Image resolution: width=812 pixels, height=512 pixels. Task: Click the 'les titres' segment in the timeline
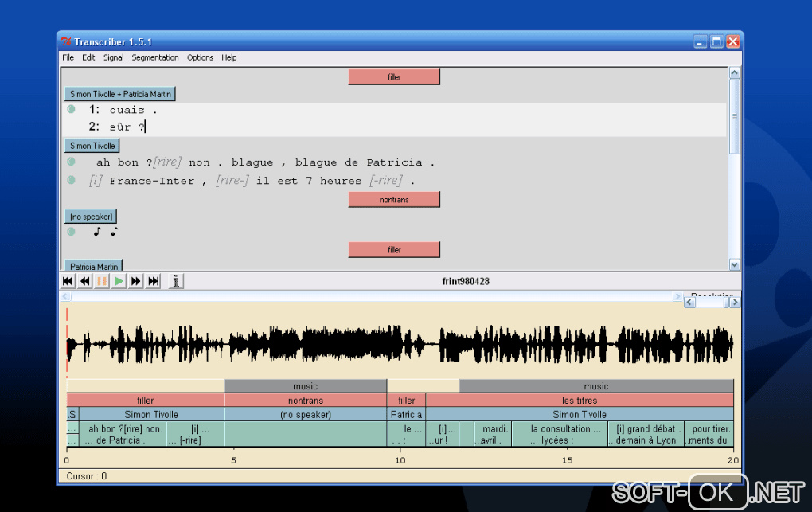(x=579, y=401)
